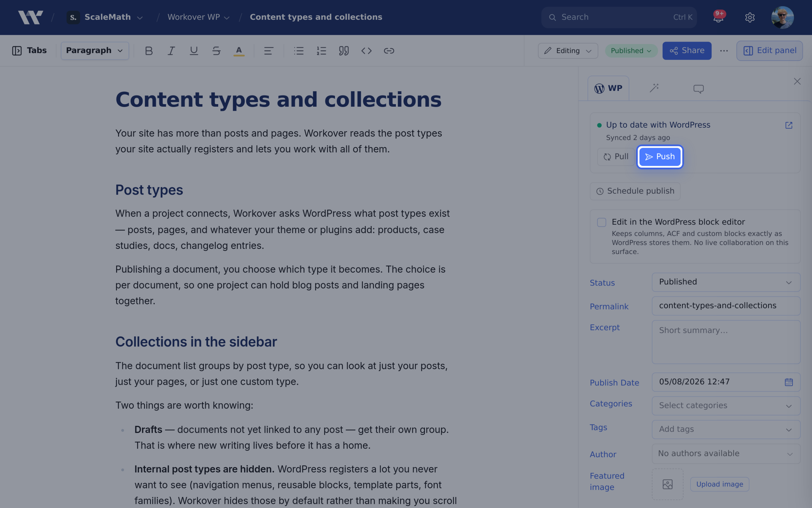
Task: Open the Paragraph style dropdown
Action: 95,51
